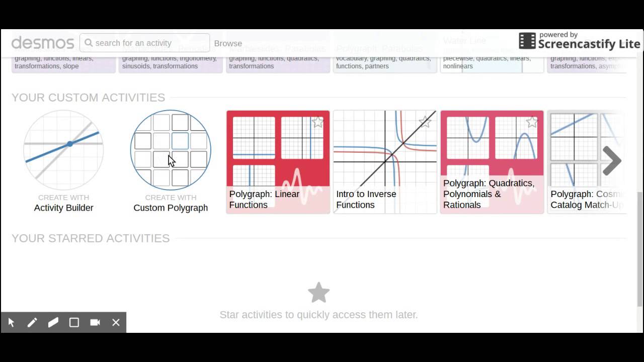The image size is (644, 362).
Task: Show next custom activities with right chevron
Action: (612, 161)
